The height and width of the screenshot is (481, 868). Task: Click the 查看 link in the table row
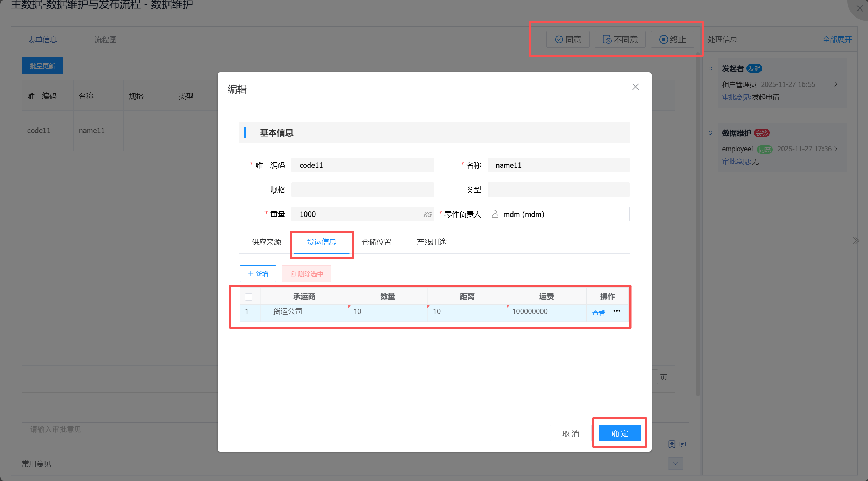coord(598,313)
